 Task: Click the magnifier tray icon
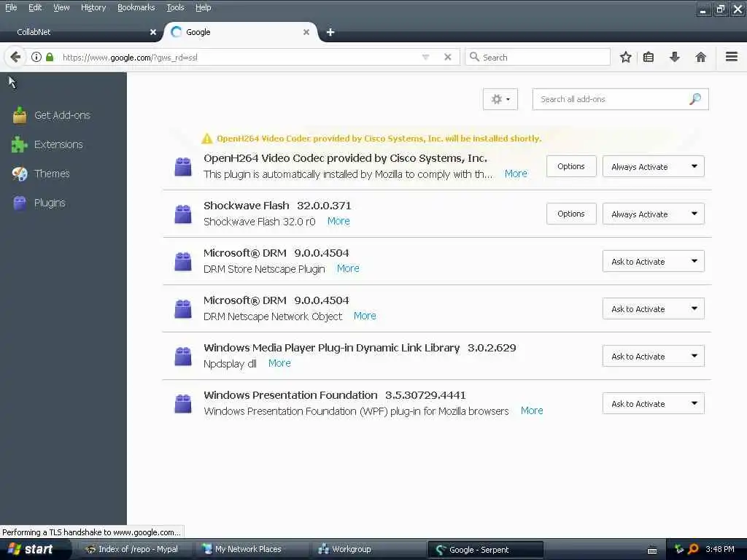(693, 549)
